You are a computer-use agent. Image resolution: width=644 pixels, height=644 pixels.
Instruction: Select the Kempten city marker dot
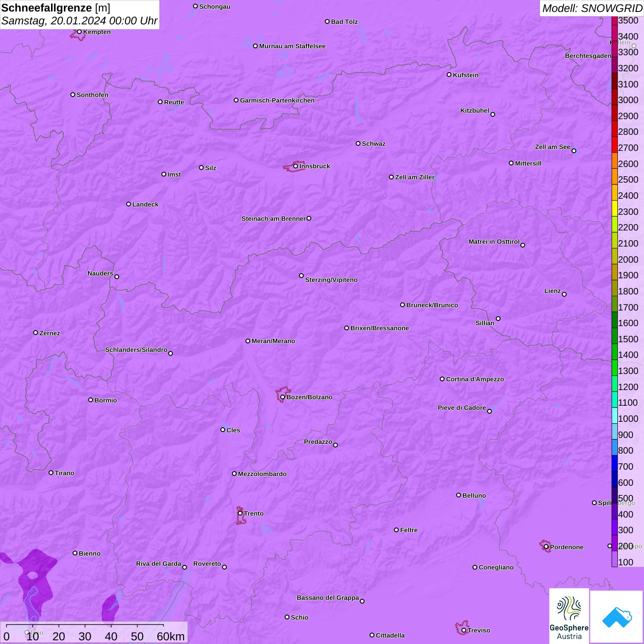pos(79,32)
